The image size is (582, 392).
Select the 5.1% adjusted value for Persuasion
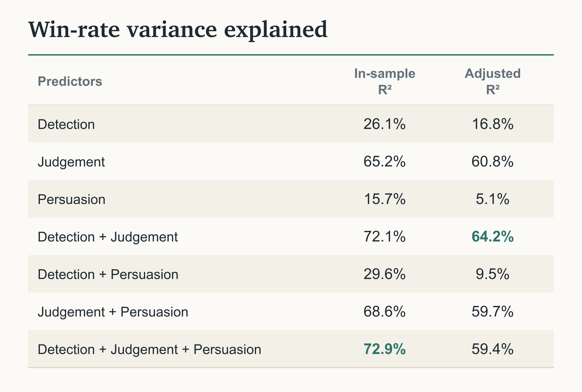coord(492,199)
